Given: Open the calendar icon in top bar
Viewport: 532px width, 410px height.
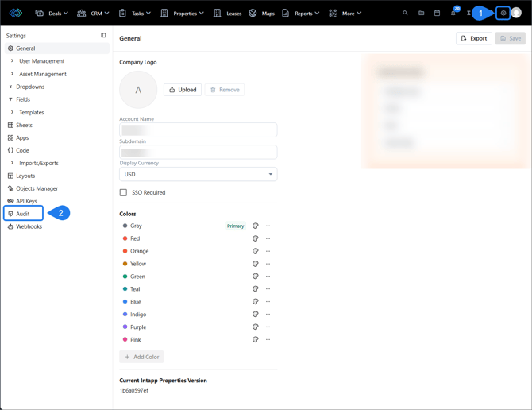Looking at the screenshot, I should 437,14.
